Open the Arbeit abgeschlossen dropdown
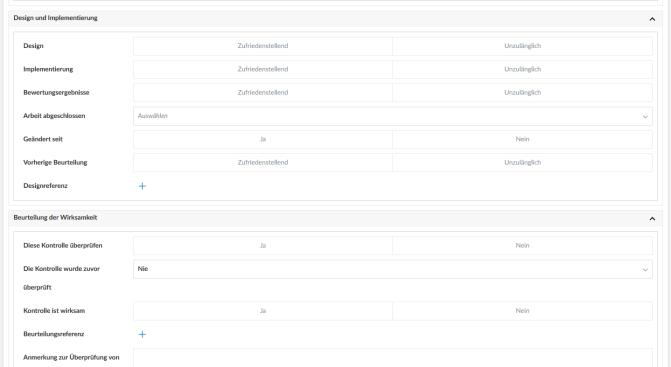 click(x=393, y=116)
